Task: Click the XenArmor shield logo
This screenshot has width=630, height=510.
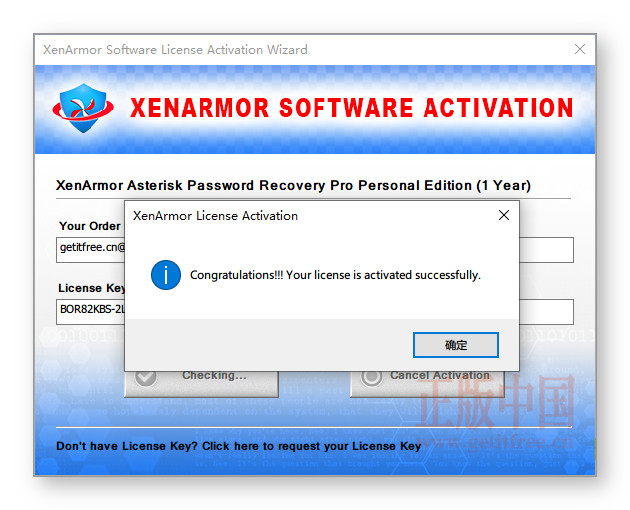Action: point(83,108)
